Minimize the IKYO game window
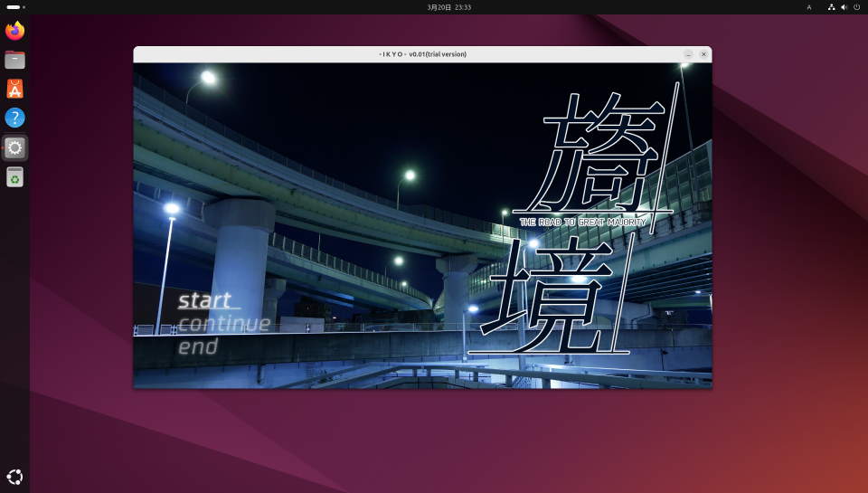The width and height of the screenshot is (868, 493). [x=688, y=54]
